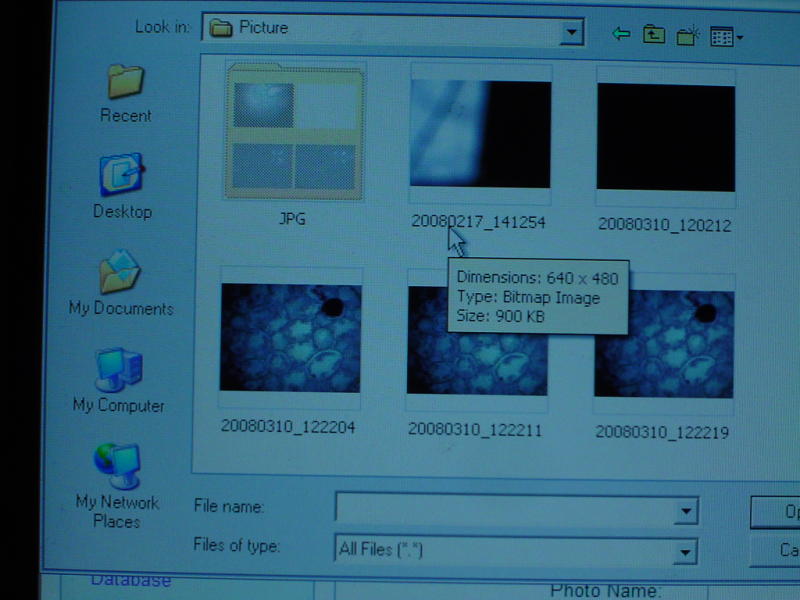Go to the Desktop location
This screenshot has height=600, width=800.
click(x=122, y=187)
